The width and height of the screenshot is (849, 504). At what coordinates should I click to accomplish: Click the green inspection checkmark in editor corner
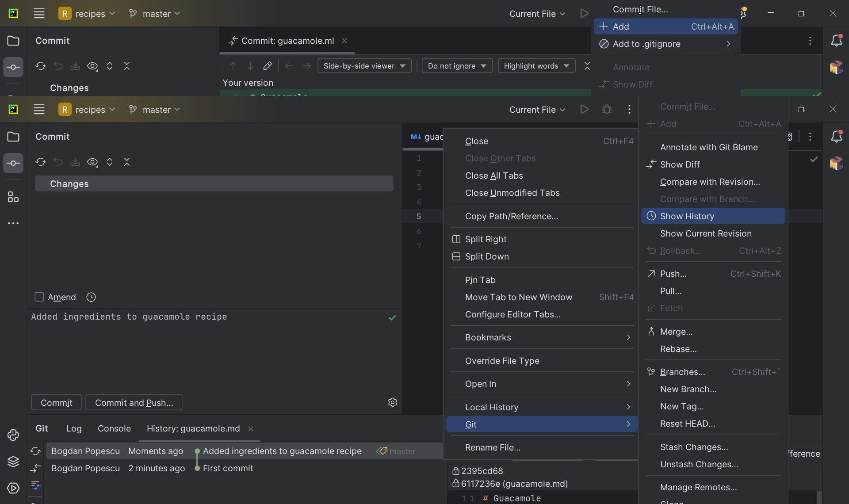tap(814, 159)
